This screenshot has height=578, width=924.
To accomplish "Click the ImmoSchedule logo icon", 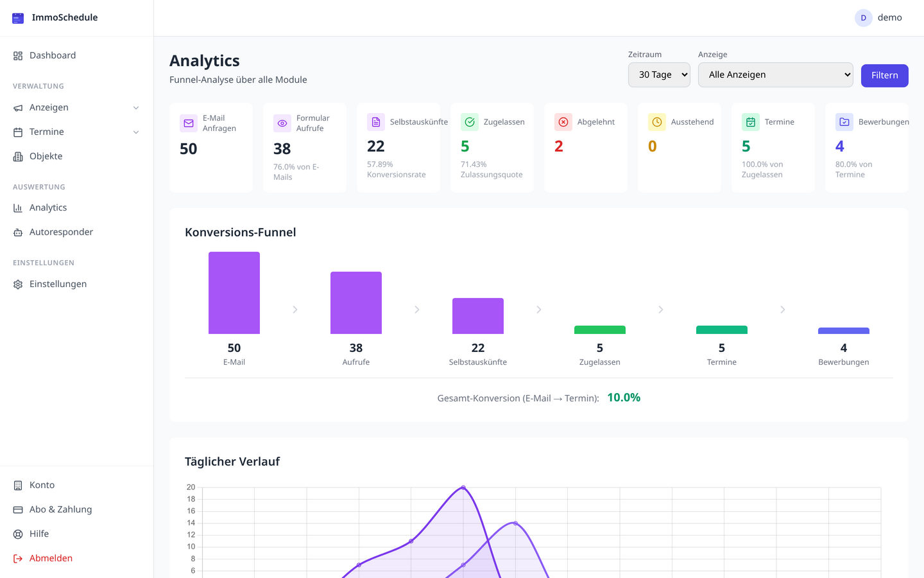I will tap(17, 17).
